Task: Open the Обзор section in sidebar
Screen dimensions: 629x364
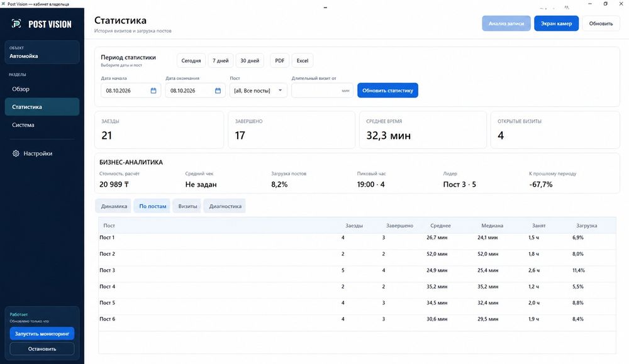Action: click(42, 89)
